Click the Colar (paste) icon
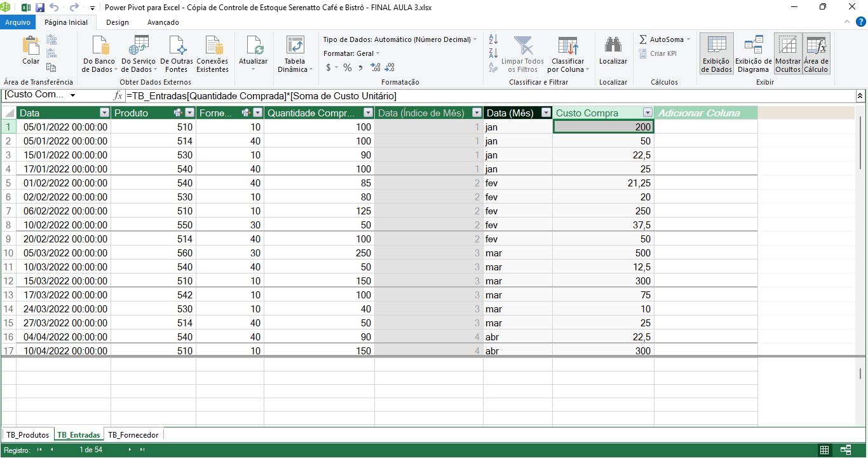The height and width of the screenshot is (458, 868). pyautogui.click(x=31, y=46)
